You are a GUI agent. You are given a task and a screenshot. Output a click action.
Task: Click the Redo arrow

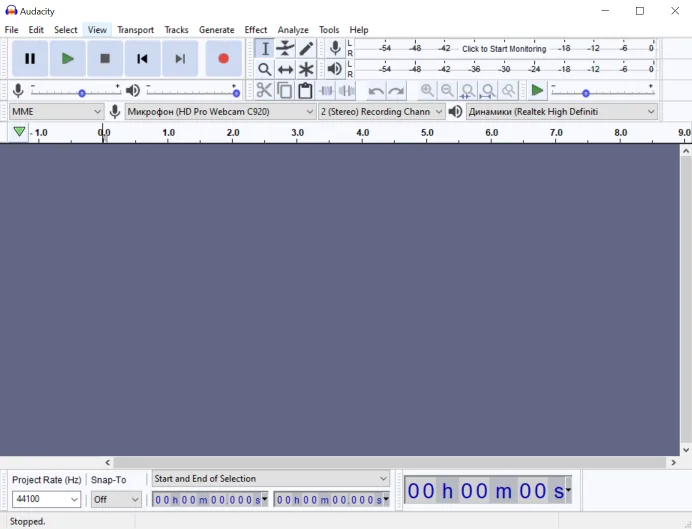tap(396, 91)
